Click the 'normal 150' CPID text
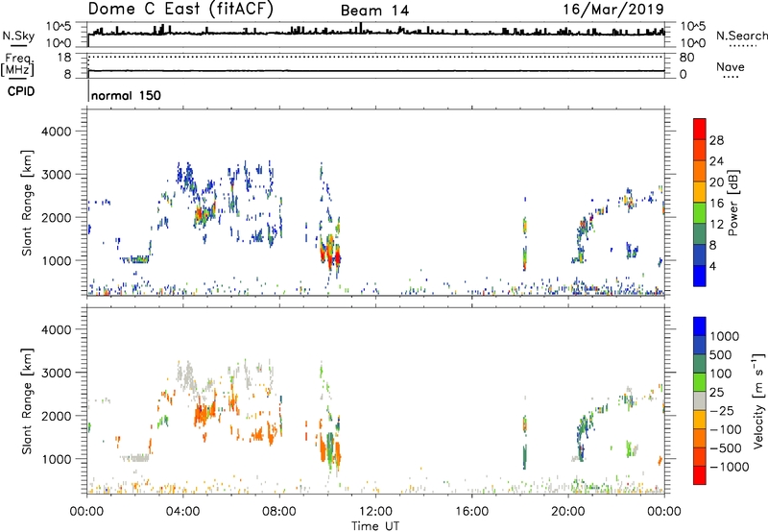The image size is (768, 532). (x=126, y=95)
